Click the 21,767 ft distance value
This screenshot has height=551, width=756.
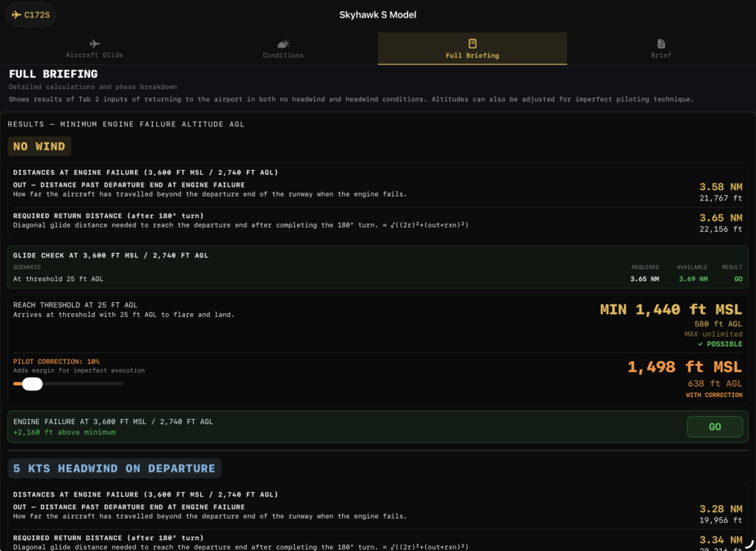click(x=721, y=198)
